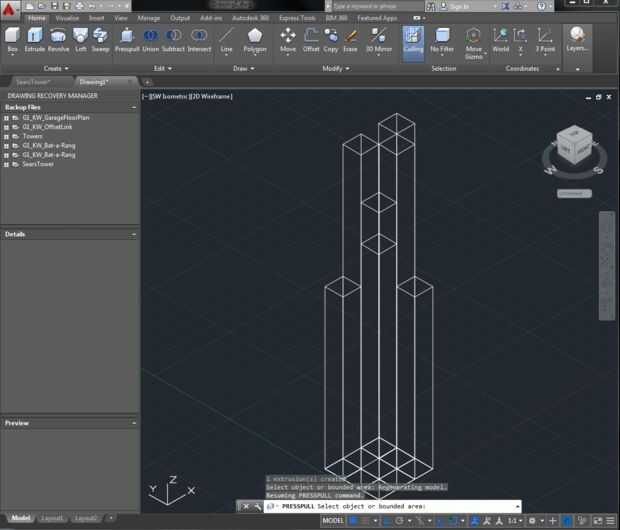
Task: Switch to the Output ribbon tab
Action: tap(180, 18)
